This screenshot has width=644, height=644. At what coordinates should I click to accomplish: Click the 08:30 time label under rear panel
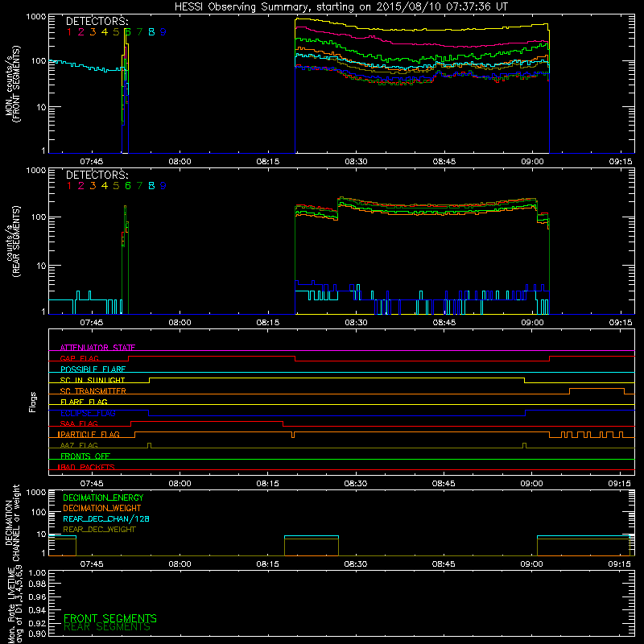(x=356, y=323)
